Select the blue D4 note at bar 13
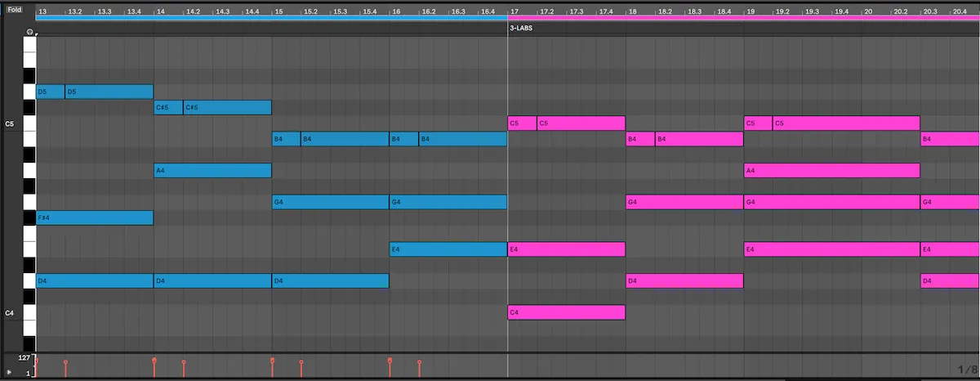This screenshot has width=980, height=381. point(95,280)
